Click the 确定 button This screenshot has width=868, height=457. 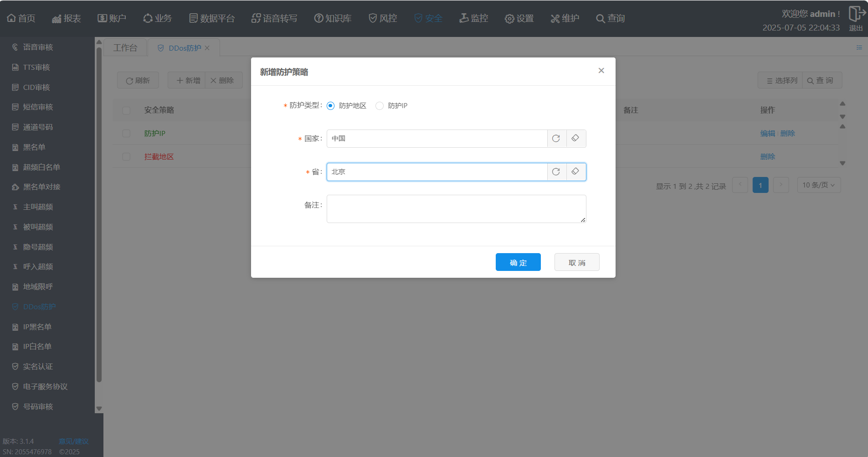pyautogui.click(x=518, y=262)
